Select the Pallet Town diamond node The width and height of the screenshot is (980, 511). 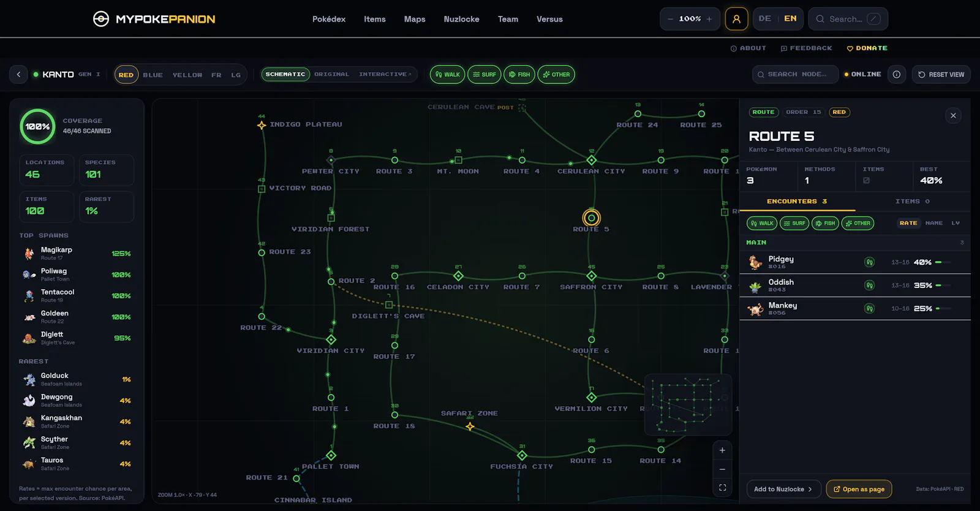click(x=331, y=455)
